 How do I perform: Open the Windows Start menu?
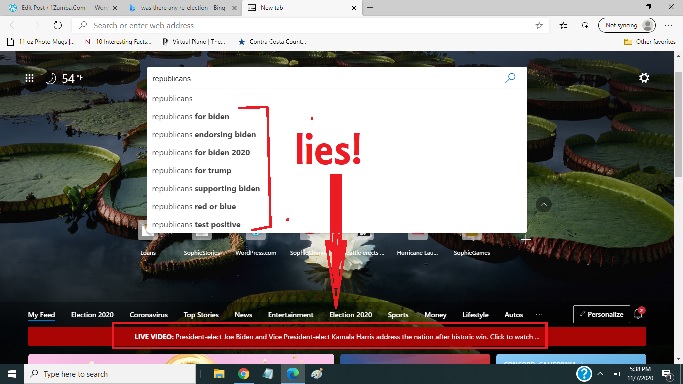tap(12, 374)
